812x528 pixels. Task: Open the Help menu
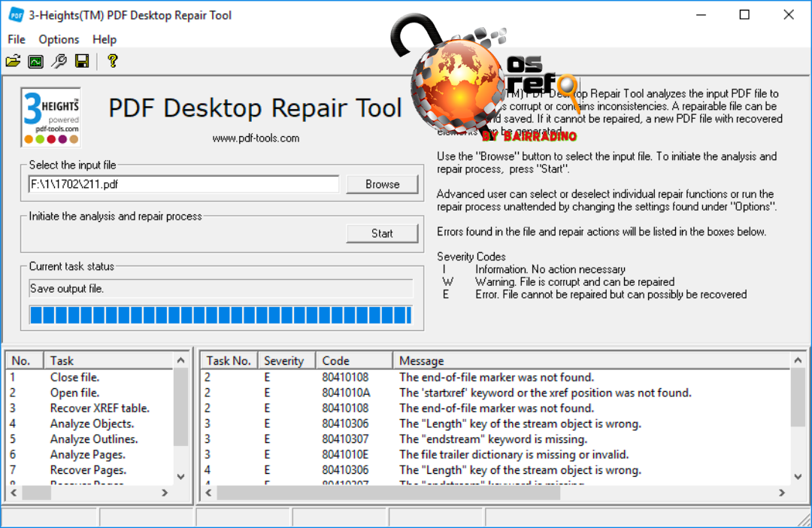[x=105, y=39]
